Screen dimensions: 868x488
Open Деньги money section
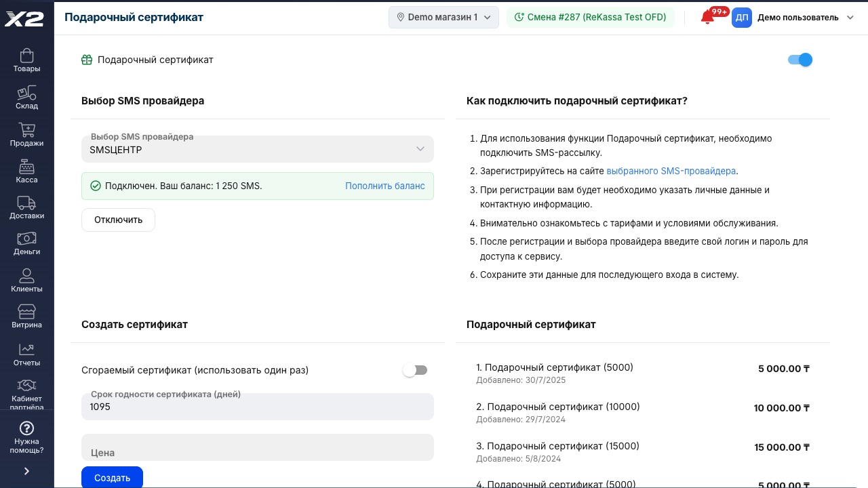26,243
